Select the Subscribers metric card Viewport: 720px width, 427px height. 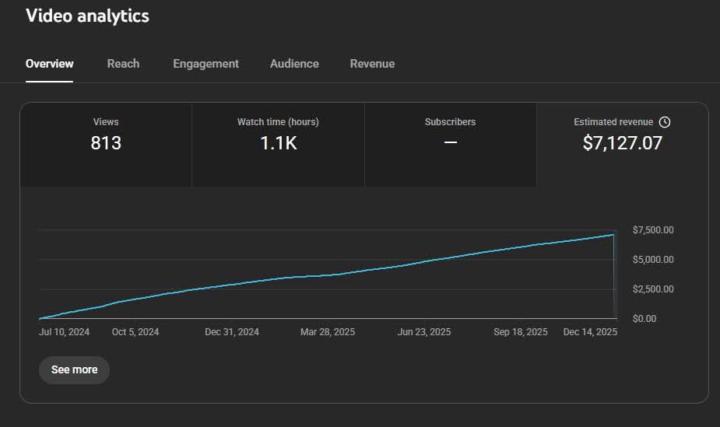point(450,144)
